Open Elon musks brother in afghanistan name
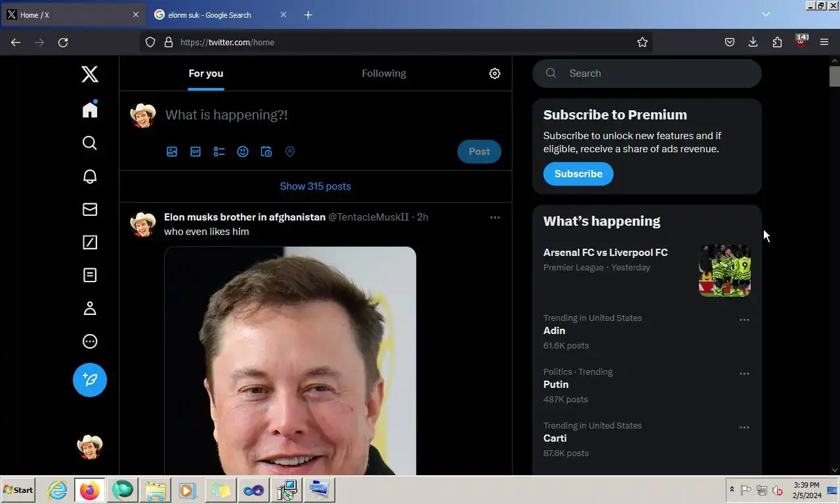Image resolution: width=840 pixels, height=504 pixels. point(245,217)
